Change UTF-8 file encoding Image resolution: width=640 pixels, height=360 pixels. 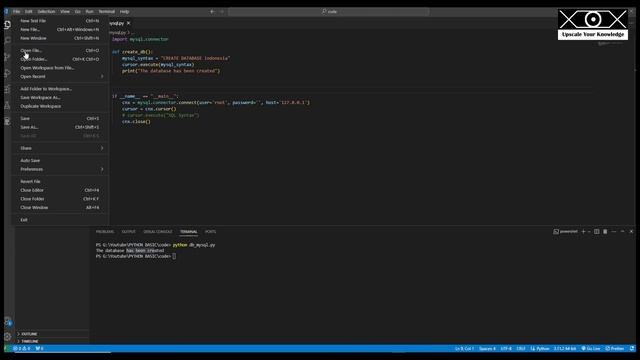(x=506, y=349)
